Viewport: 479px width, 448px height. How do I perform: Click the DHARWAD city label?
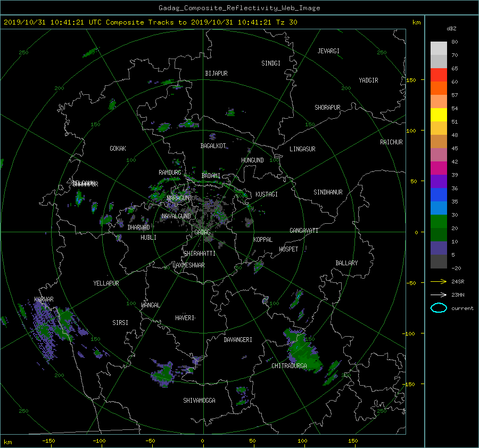click(139, 227)
